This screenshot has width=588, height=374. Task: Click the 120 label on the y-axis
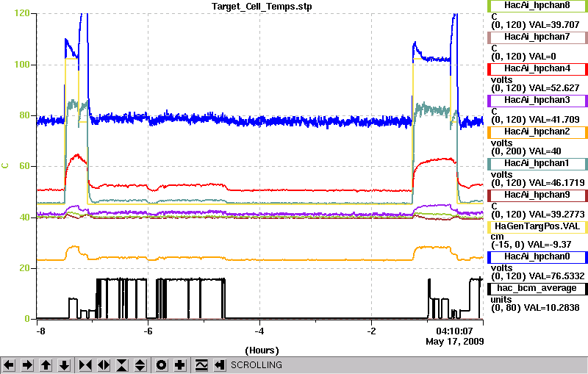click(22, 13)
